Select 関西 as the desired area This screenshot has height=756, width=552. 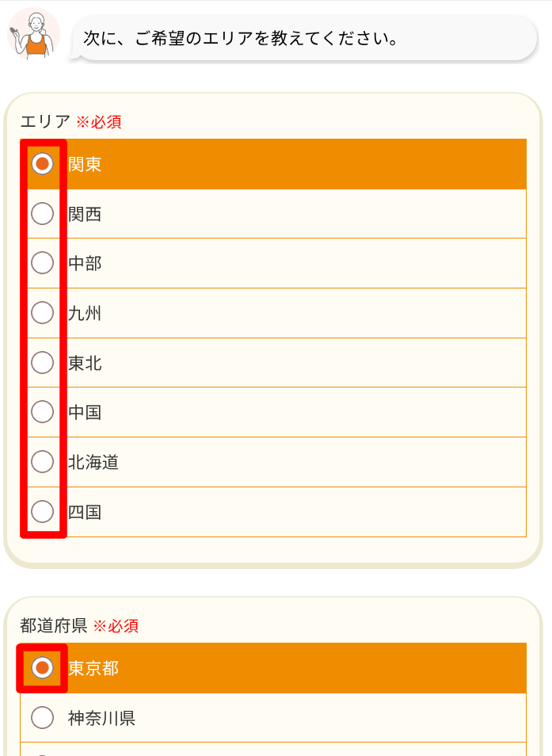click(x=42, y=214)
